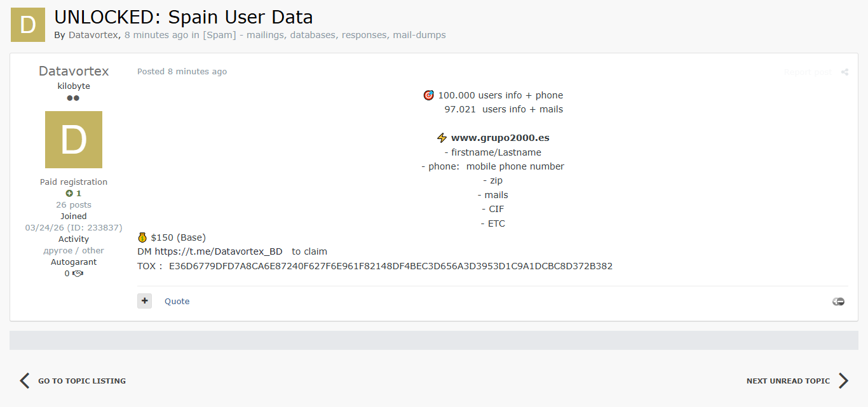
Task: Open the [Spam] mailings, databases forum category
Action: tap(324, 35)
